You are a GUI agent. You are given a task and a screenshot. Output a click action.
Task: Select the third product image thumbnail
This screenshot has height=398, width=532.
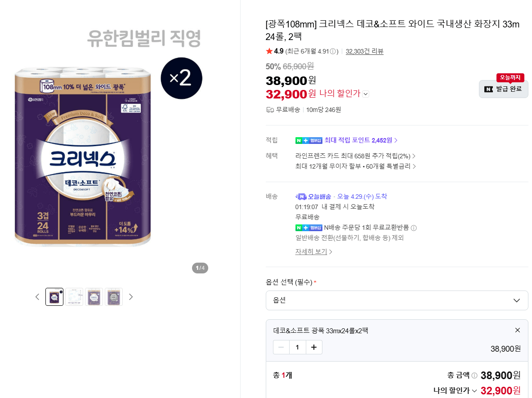pyautogui.click(x=94, y=297)
